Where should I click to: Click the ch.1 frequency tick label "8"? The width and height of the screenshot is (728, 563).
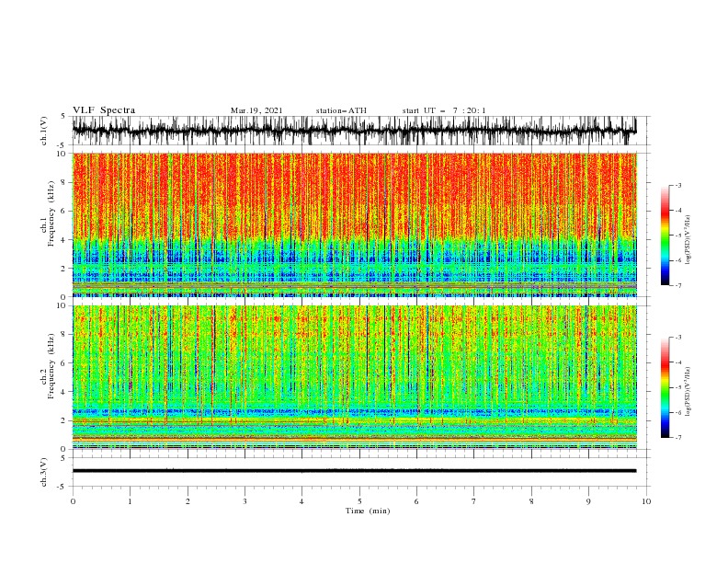point(64,182)
